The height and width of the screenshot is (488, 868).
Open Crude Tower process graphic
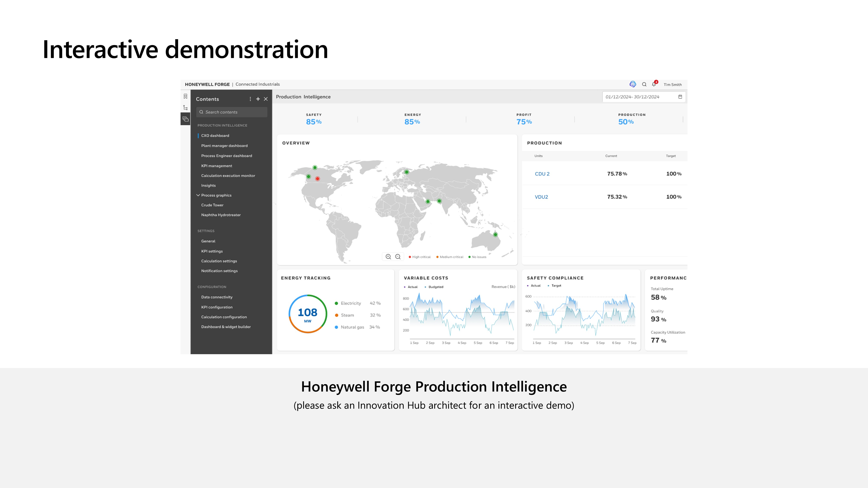(x=212, y=205)
